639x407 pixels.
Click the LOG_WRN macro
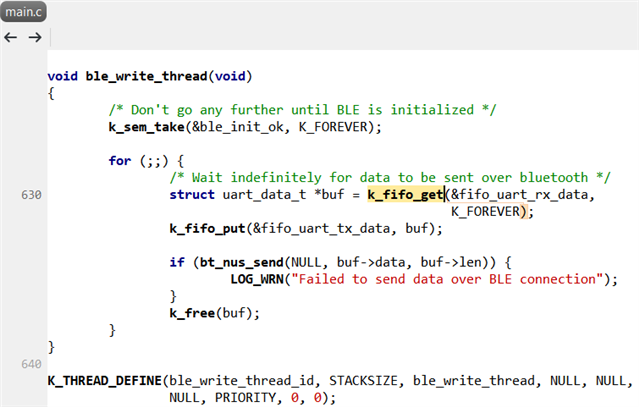(257, 279)
